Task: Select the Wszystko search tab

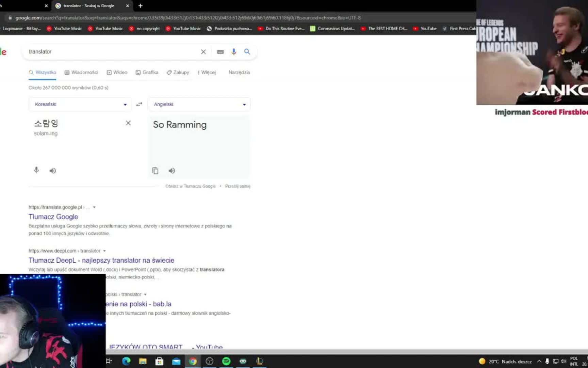Action: (x=43, y=72)
